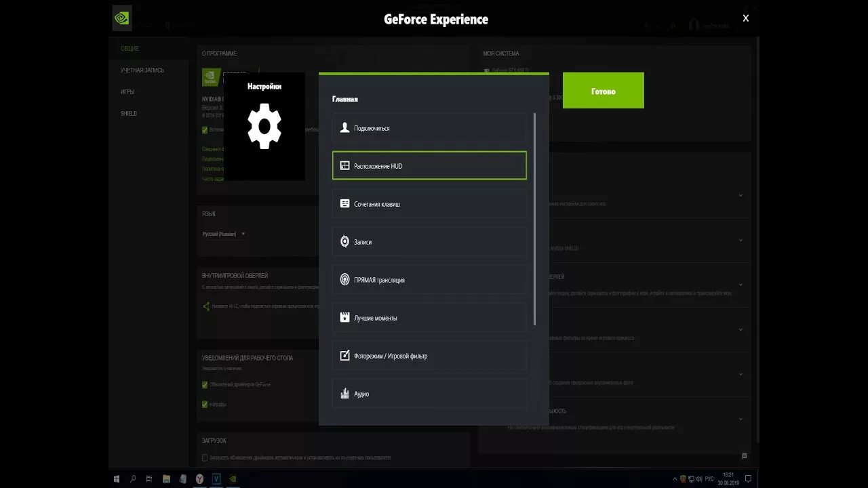Open ПРЯМАЯ трансляция broadcast settings
This screenshot has width=868, height=488.
pos(429,279)
